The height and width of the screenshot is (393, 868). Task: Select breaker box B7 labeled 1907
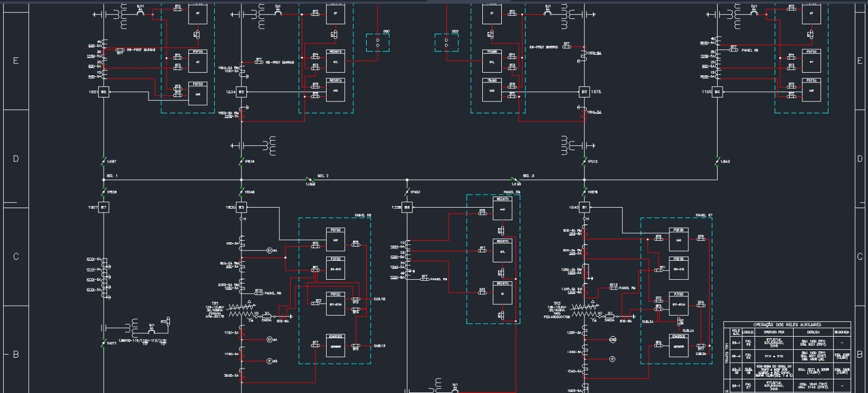(104, 207)
